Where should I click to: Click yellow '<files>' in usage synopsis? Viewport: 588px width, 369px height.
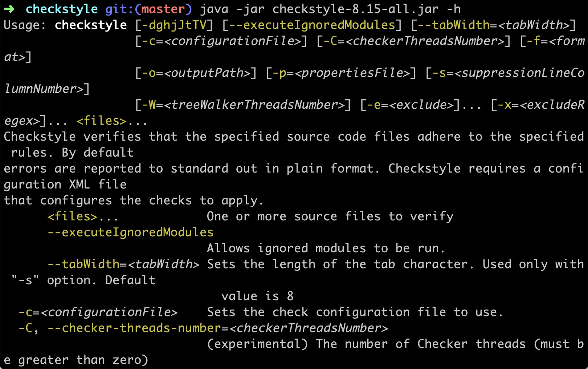pos(101,121)
